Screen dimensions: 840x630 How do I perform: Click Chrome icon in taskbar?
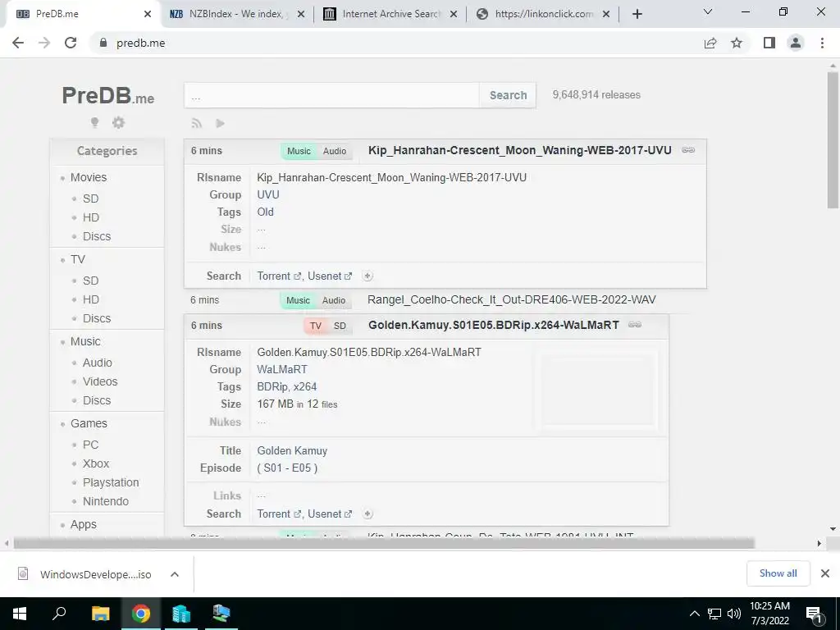pos(141,614)
